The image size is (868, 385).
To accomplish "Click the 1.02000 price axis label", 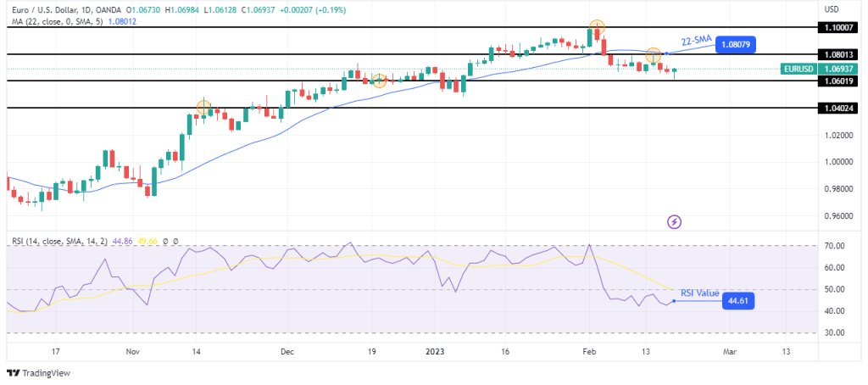I will pyautogui.click(x=837, y=135).
